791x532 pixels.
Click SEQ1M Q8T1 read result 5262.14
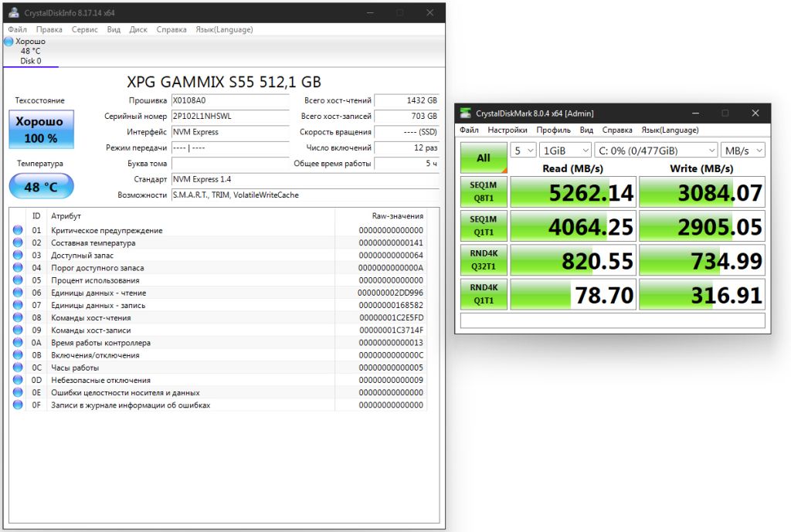[572, 191]
